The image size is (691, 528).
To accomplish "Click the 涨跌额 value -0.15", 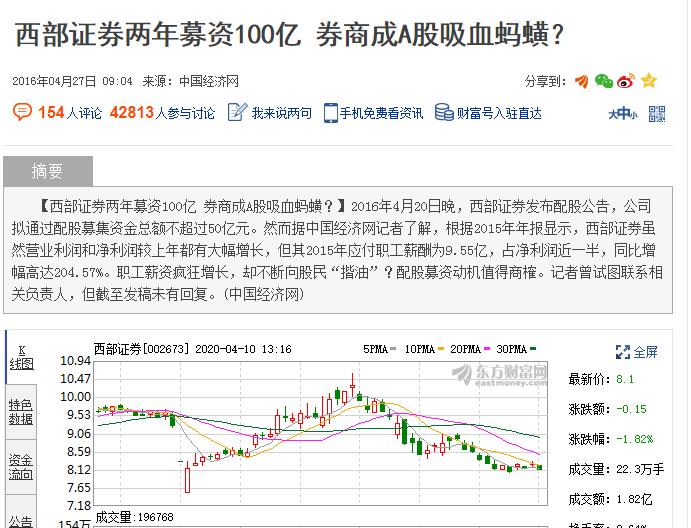I will click(x=631, y=409).
